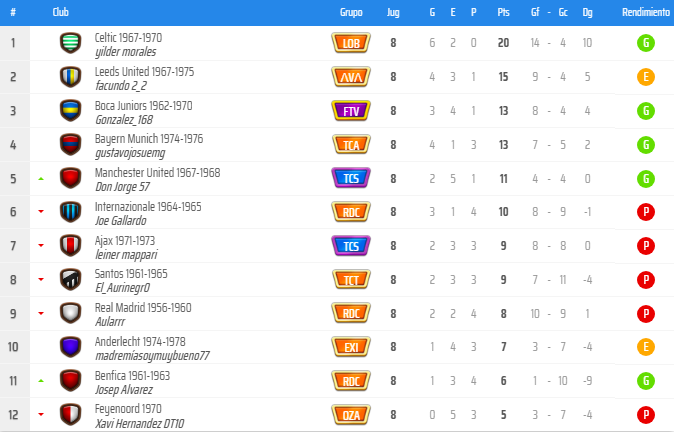Open the Leeds United 1967-1975 shield badge
This screenshot has width=674, height=432.
click(70, 77)
